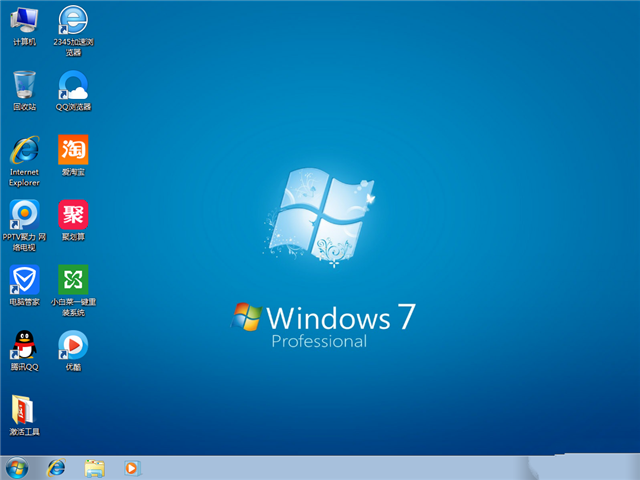Open the 聚划算 desktop icon
Image resolution: width=640 pixels, height=480 pixels.
[73, 215]
